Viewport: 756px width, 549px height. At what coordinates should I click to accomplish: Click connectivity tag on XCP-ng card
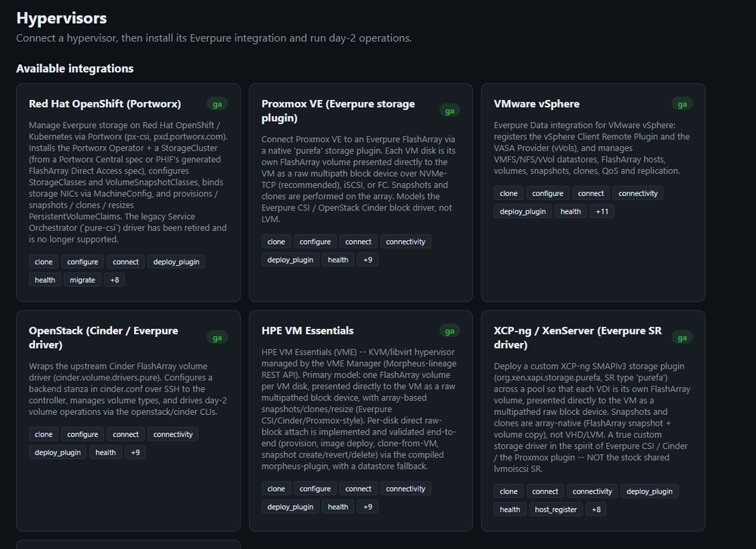[x=592, y=491]
